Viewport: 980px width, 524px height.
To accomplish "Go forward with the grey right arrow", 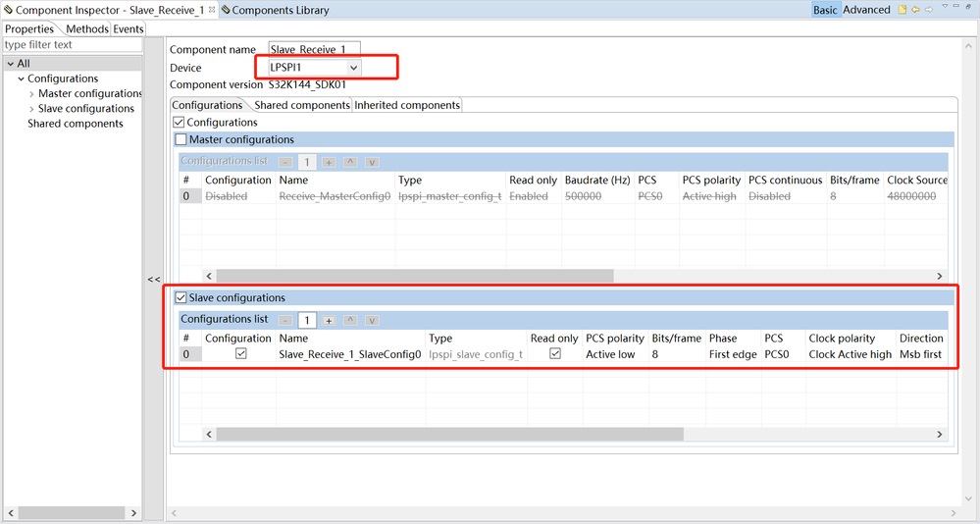I will [929, 10].
